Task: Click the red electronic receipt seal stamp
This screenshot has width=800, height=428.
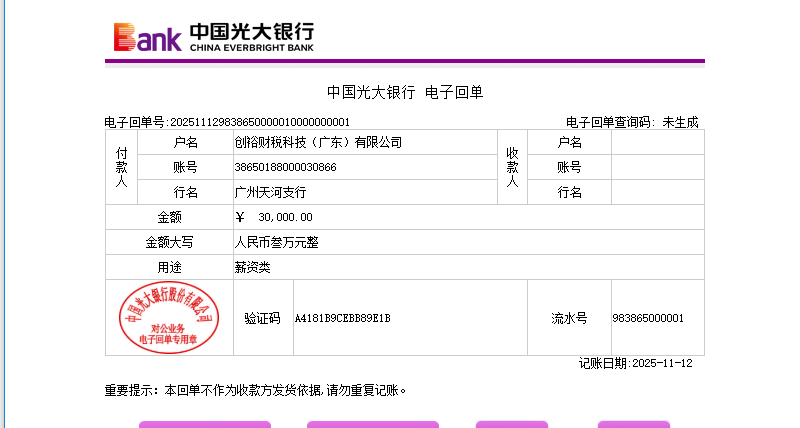Action: pos(169,317)
